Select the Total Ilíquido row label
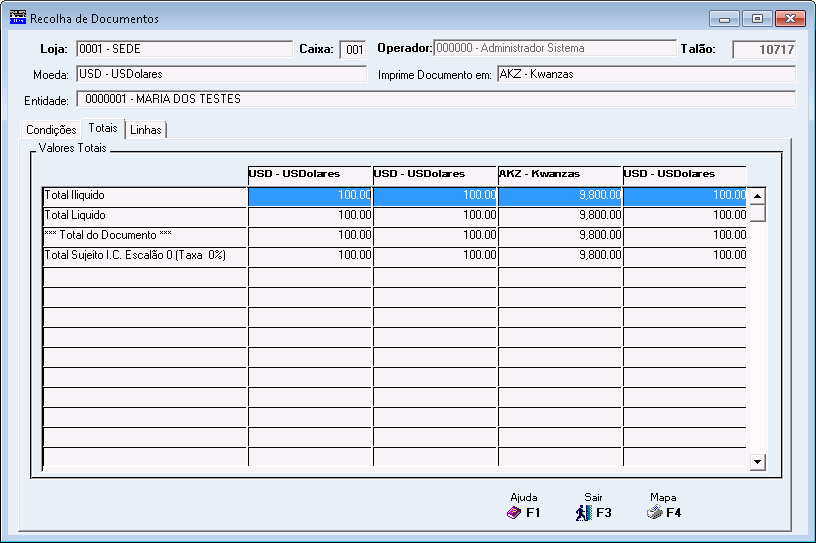Screen dimensions: 816x543 (144, 196)
